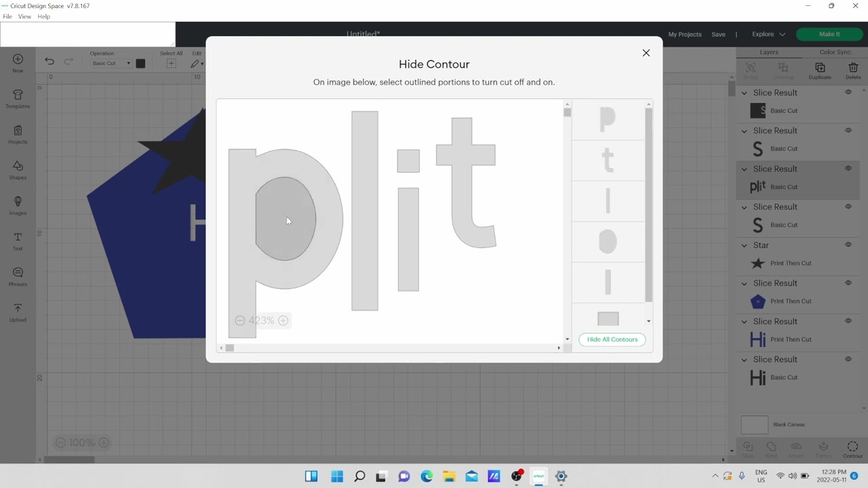Click the Delete trash icon
The image size is (868, 488).
(853, 68)
